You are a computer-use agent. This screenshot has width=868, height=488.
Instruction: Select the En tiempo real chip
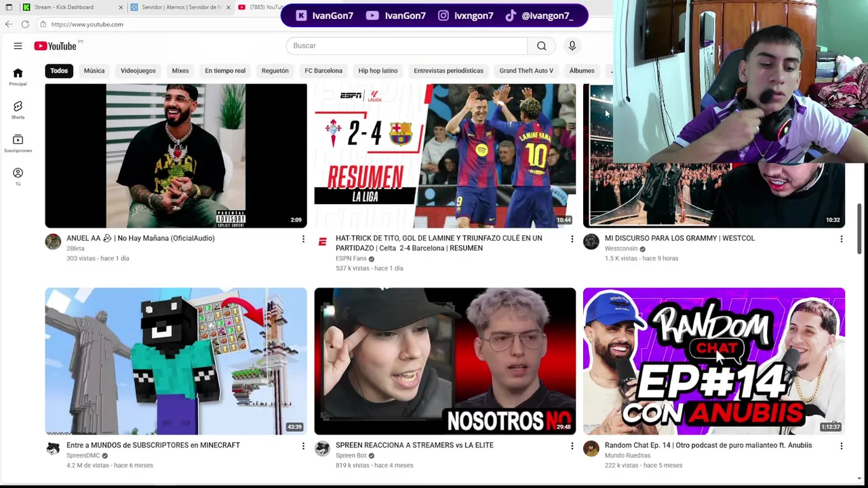click(x=225, y=70)
